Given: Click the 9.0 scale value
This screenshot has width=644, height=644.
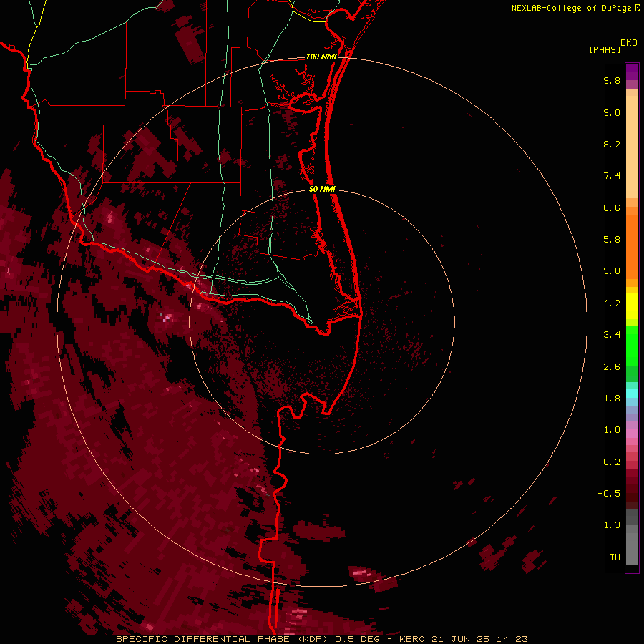Looking at the screenshot, I should [x=612, y=112].
